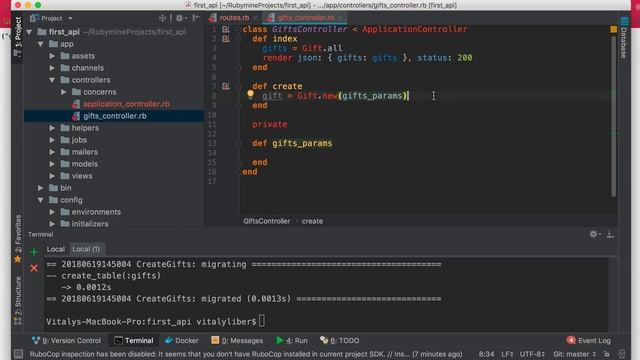Viewport: 640px width, 360px height.
Task: Hide the Terminal panel
Action: [x=610, y=234]
